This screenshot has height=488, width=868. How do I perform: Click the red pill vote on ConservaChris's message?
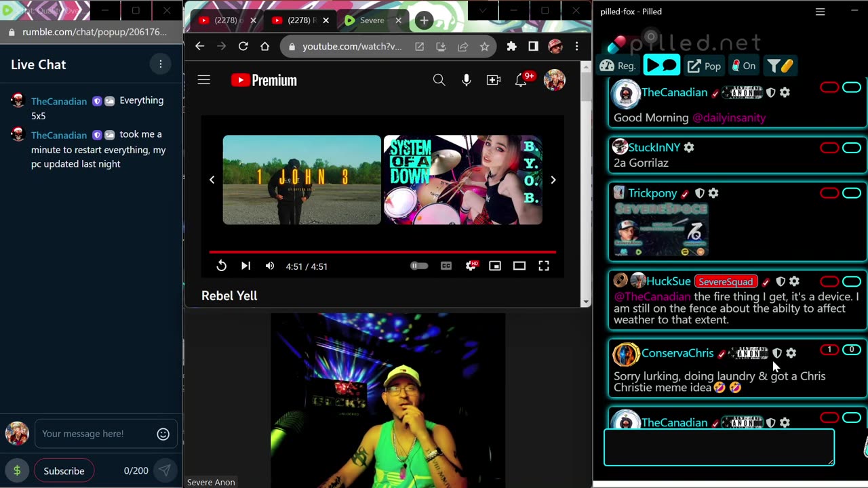click(829, 350)
